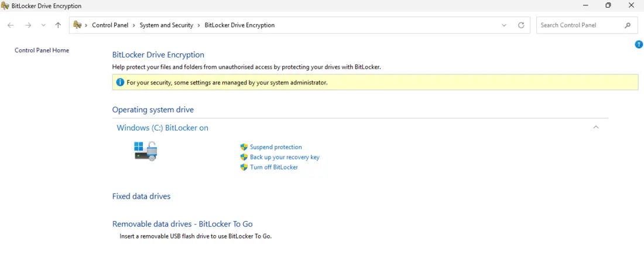Viewport: 644px width, 272px height.
Task: Click the Back navigation arrow
Action: 11,25
